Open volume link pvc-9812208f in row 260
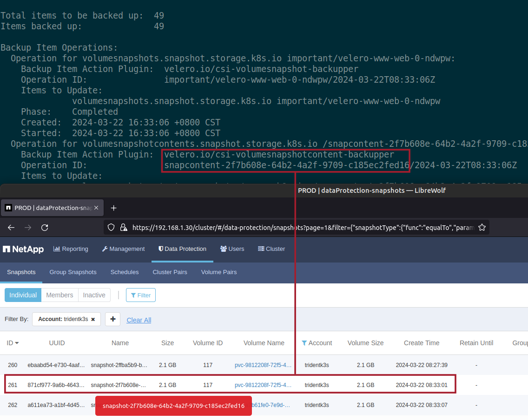 click(x=263, y=365)
